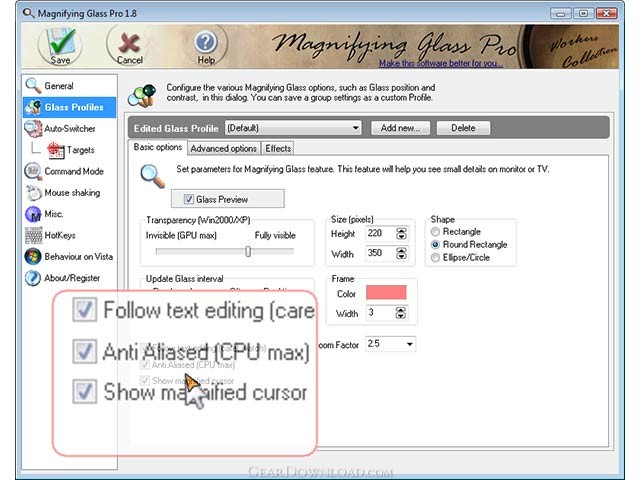Open the About/Register page
The image size is (640, 480).
click(72, 278)
